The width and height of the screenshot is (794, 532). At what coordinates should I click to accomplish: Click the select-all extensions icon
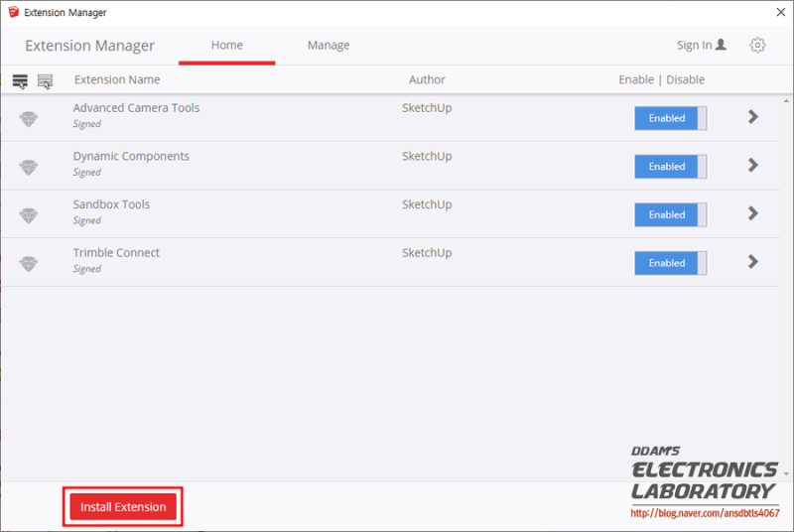(x=20, y=81)
